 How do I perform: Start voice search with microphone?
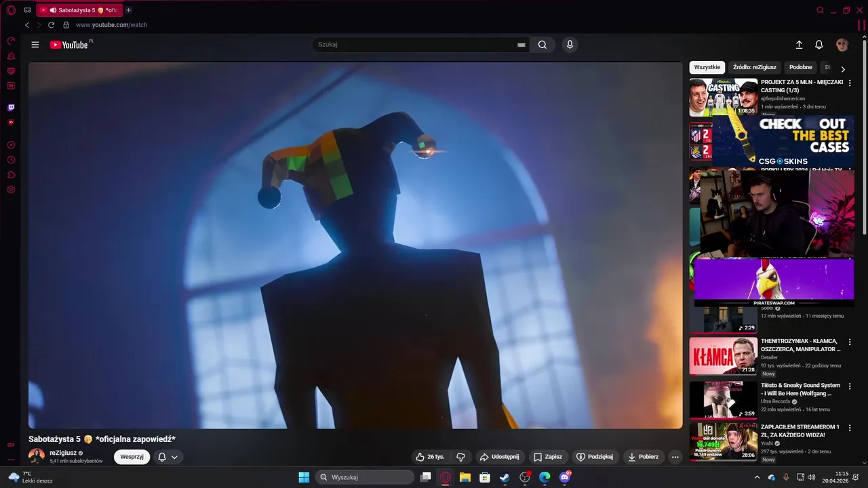click(570, 45)
